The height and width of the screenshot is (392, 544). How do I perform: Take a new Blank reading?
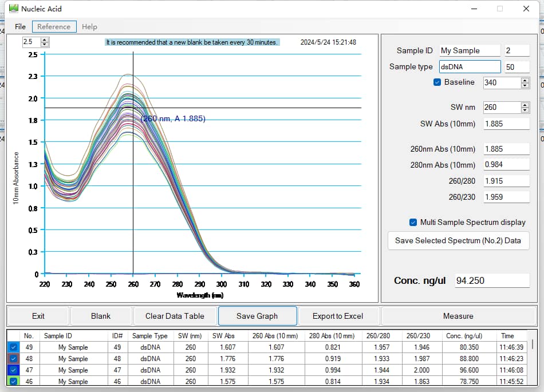[101, 316]
